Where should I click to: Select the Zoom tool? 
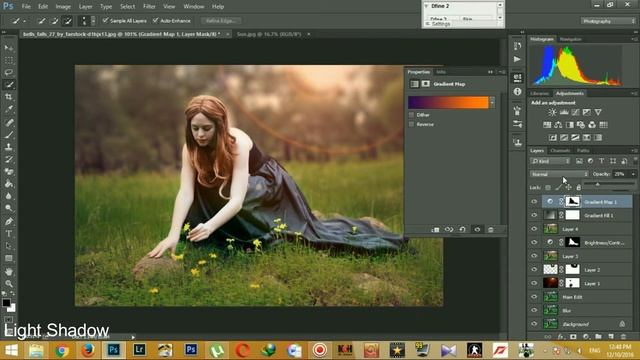[x=9, y=284]
